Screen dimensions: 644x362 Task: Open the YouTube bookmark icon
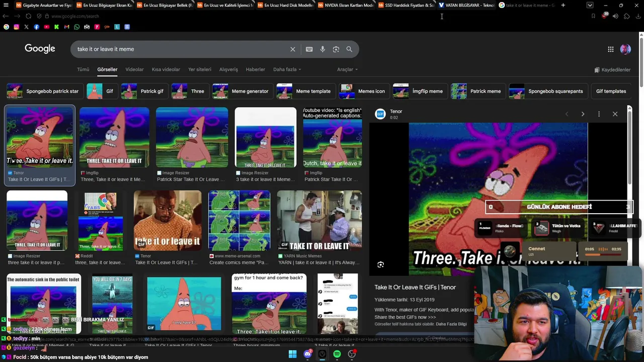point(46,27)
